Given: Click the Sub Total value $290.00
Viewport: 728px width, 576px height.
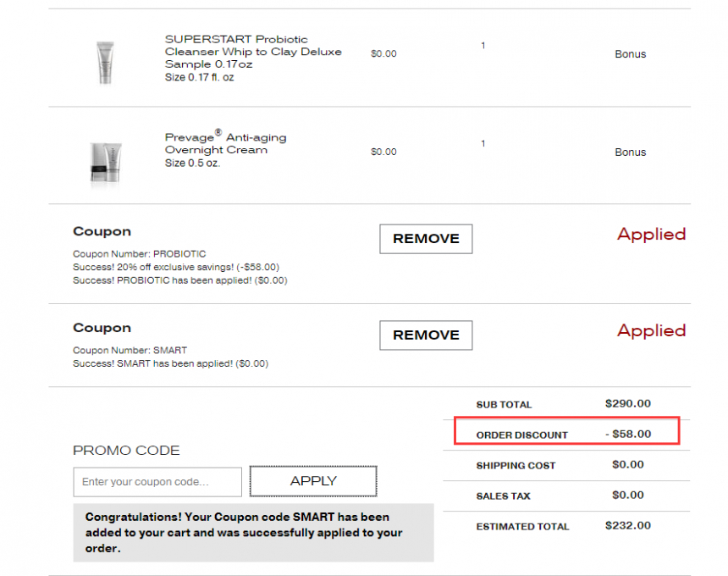Looking at the screenshot, I should [x=628, y=403].
